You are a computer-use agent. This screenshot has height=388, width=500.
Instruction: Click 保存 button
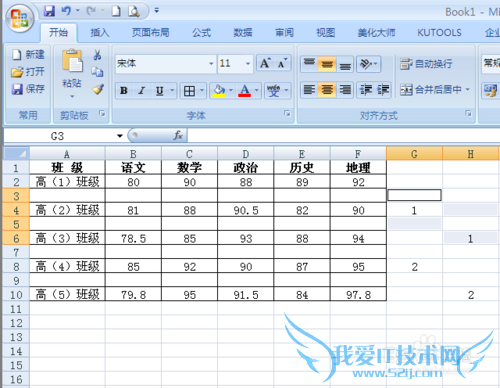[28, 89]
